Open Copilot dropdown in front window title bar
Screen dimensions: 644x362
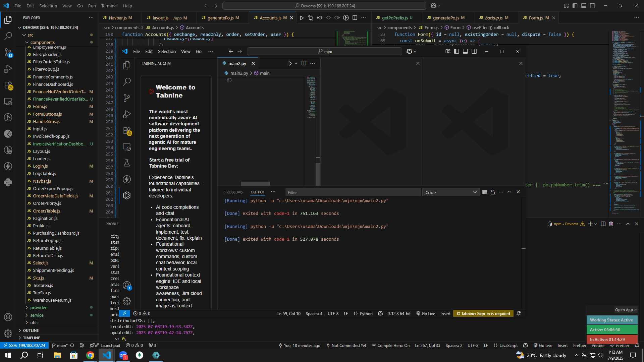click(x=411, y=51)
